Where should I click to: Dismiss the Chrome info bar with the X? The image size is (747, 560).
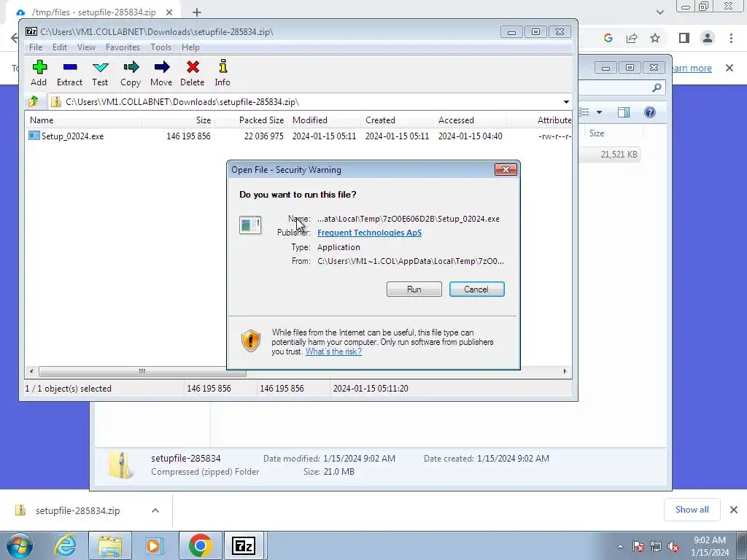729,68
